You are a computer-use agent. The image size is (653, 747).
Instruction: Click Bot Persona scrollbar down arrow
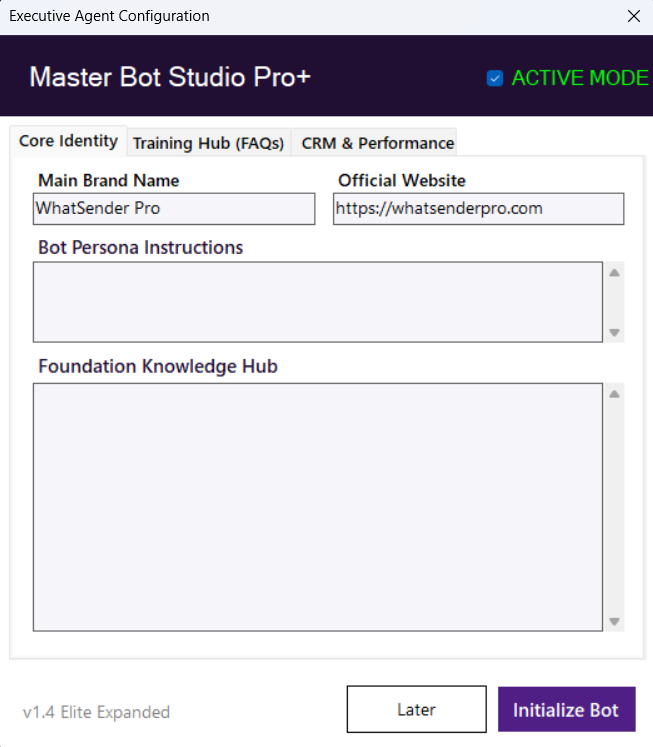pos(614,333)
